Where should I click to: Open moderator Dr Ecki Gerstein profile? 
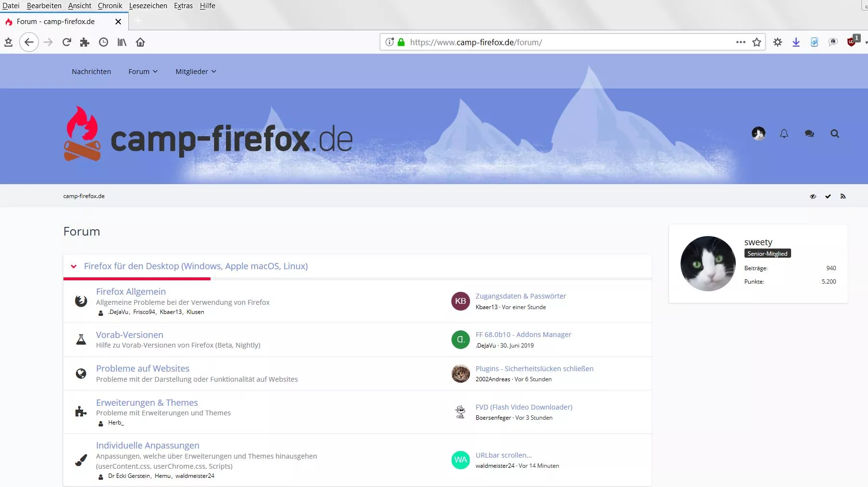[129, 476]
